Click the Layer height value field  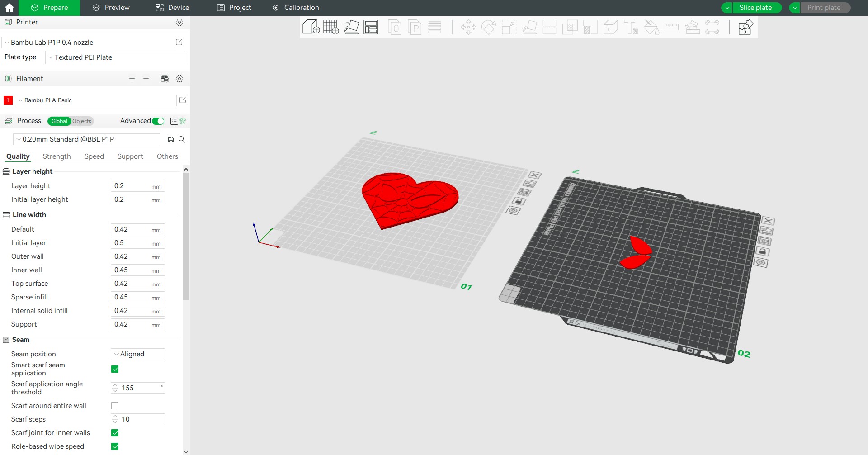pos(138,186)
